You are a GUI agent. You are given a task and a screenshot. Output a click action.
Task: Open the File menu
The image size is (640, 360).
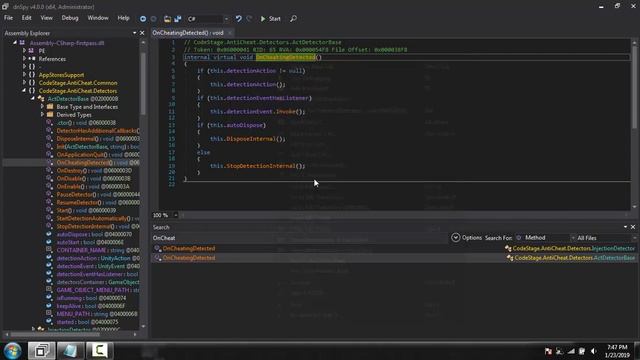click(8, 18)
